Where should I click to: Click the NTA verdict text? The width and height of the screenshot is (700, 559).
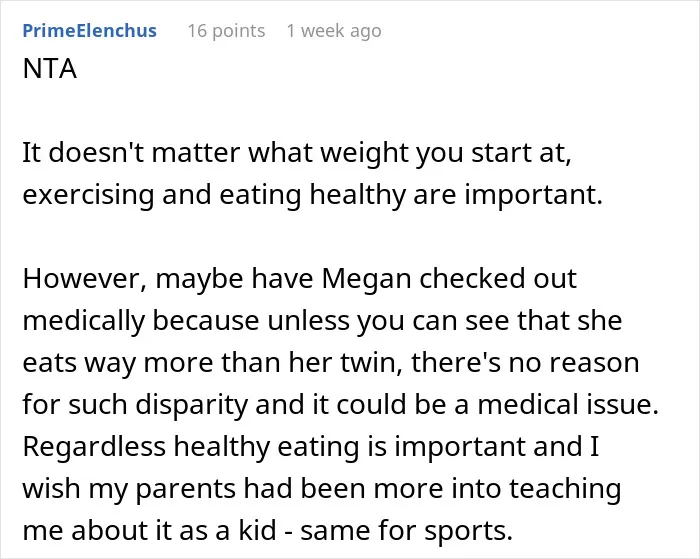pos(50,69)
